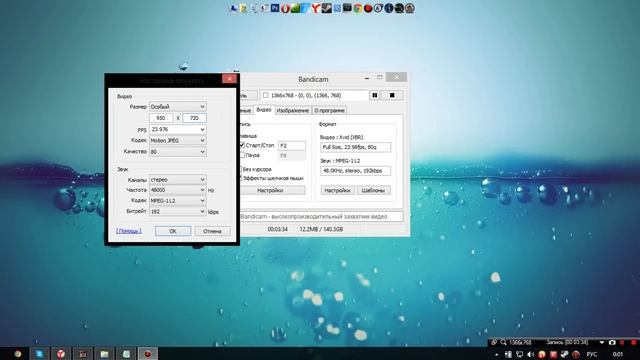Launch Steam from the top dock

pyautogui.click(x=327, y=8)
